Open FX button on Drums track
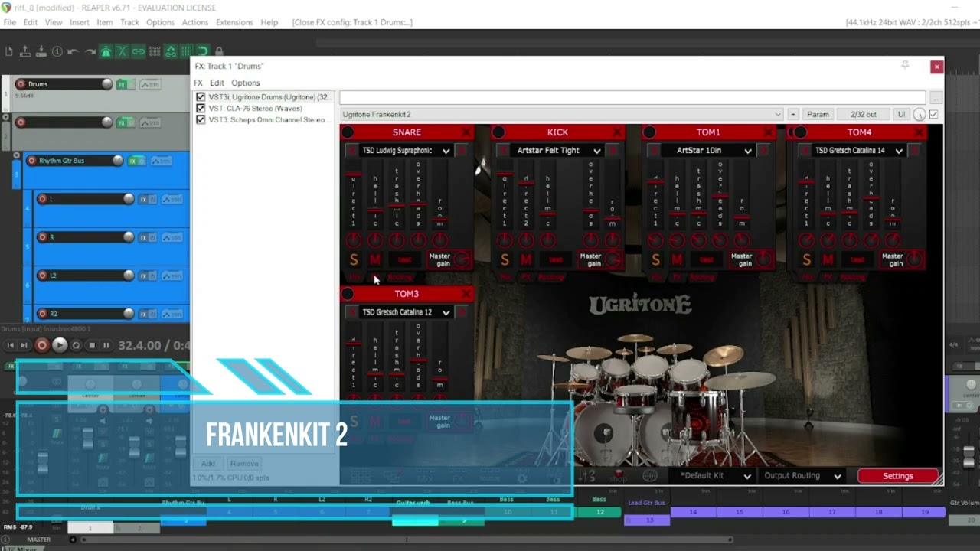Image resolution: width=980 pixels, height=551 pixels. tap(122, 84)
